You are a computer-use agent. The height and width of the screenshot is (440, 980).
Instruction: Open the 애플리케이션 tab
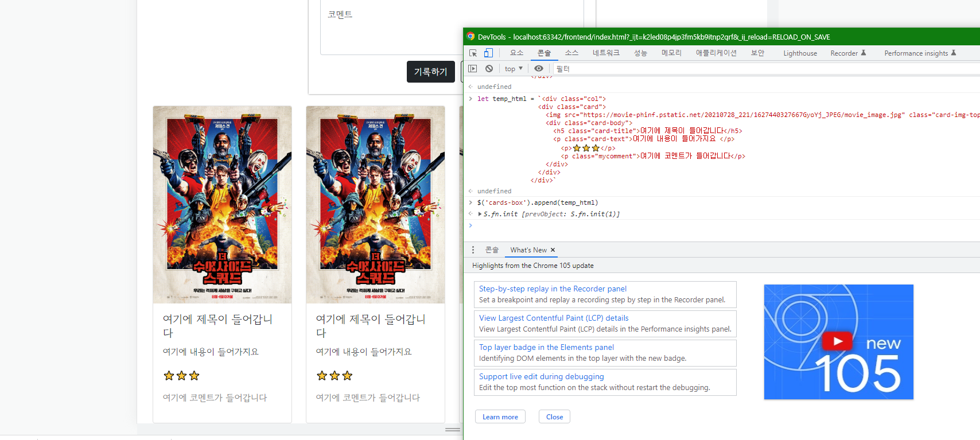[x=716, y=53]
